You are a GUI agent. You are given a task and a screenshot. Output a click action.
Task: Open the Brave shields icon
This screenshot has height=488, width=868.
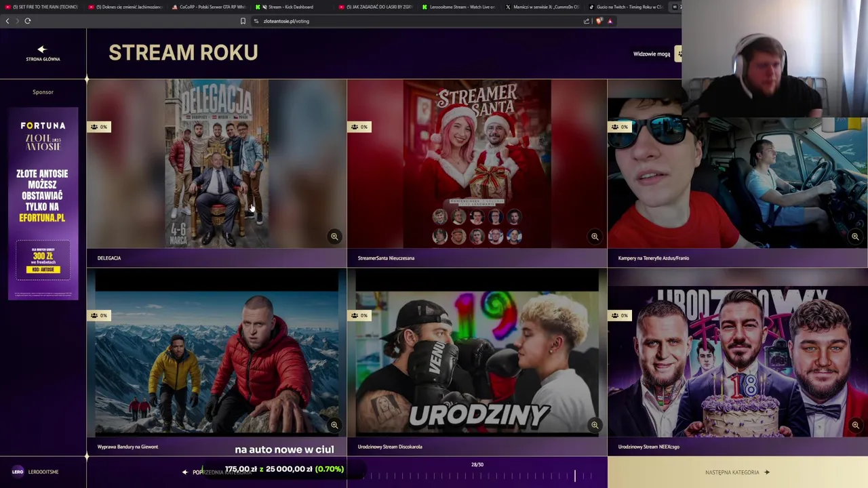tap(599, 21)
